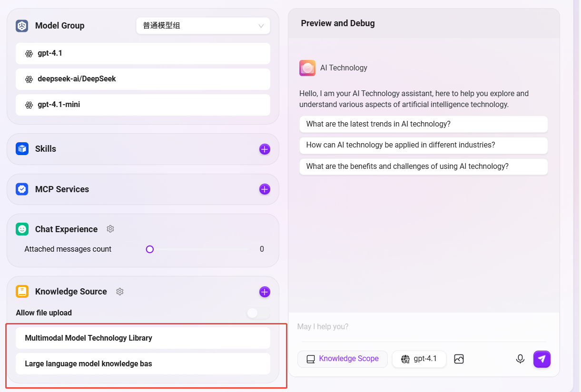
Task: Open Large language model knowledge base item
Action: pyautogui.click(x=143, y=364)
